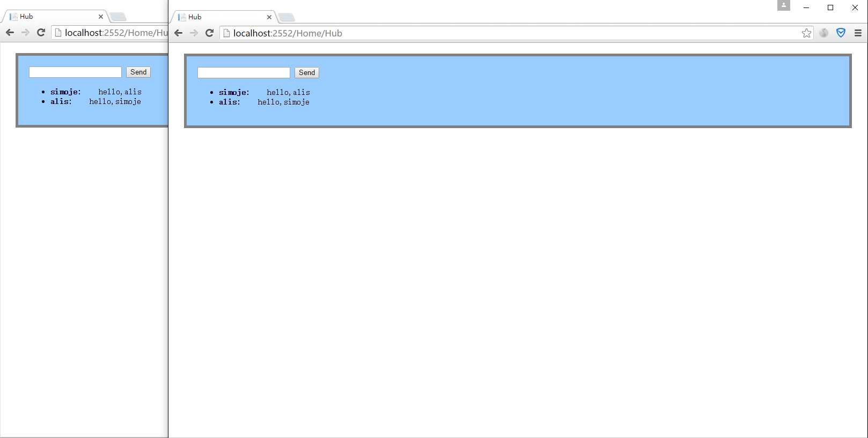The height and width of the screenshot is (438, 868).
Task: Click page info icon in left address bar
Action: click(x=58, y=33)
